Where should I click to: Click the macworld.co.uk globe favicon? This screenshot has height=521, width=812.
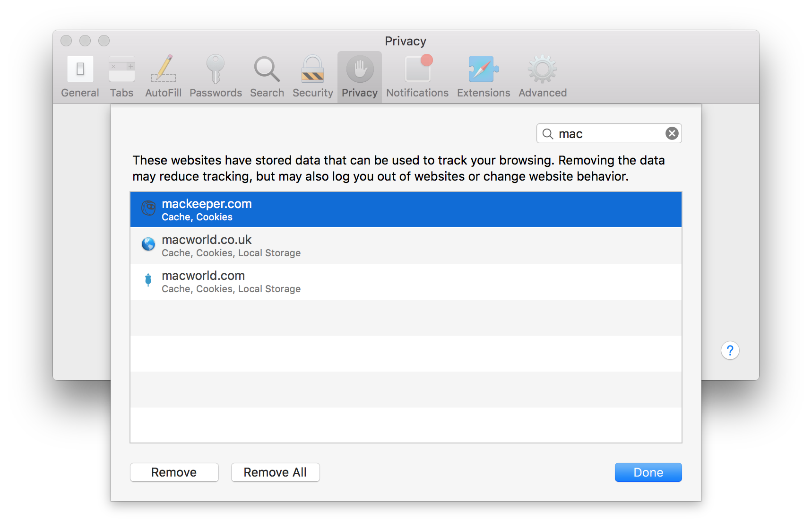tap(148, 244)
